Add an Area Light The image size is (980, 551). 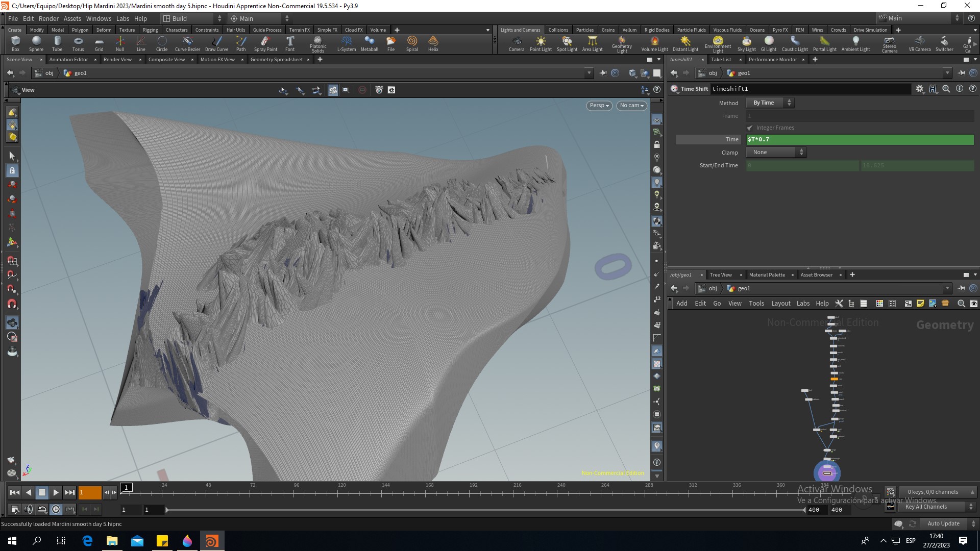[593, 43]
